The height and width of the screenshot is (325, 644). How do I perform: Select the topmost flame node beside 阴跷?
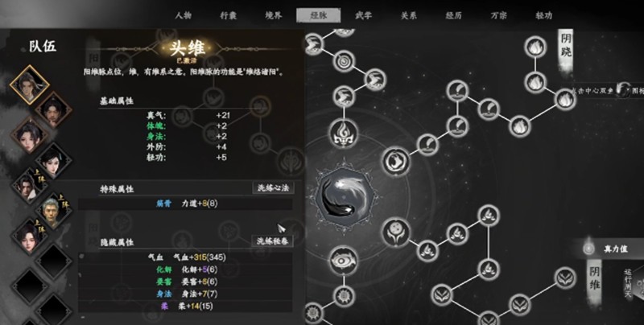pos(535,47)
